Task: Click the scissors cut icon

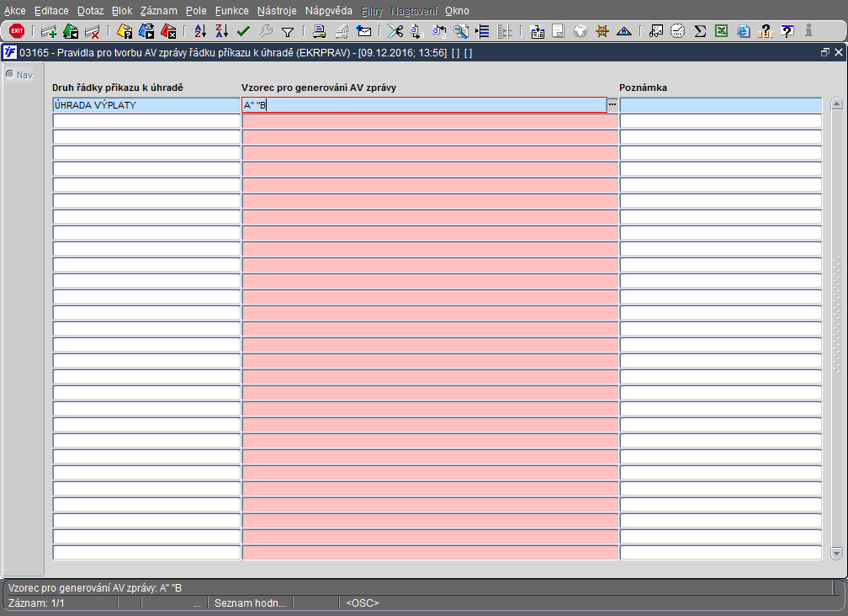Action: [x=395, y=31]
